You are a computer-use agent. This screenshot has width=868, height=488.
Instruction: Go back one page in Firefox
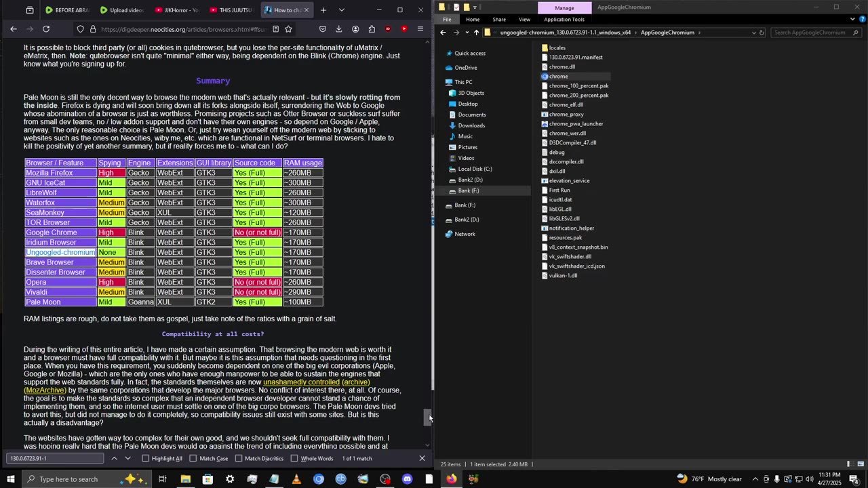pos(14,29)
